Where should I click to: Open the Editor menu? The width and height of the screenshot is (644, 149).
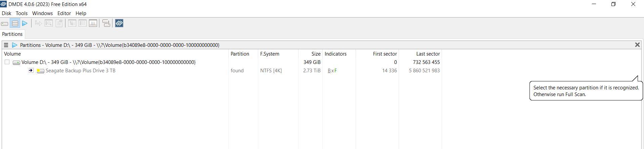coord(64,13)
